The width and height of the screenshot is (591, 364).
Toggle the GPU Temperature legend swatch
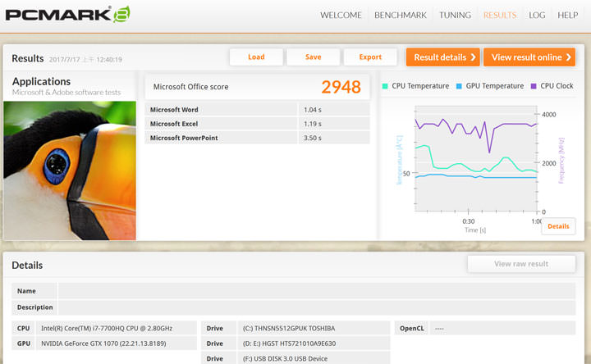click(x=460, y=86)
